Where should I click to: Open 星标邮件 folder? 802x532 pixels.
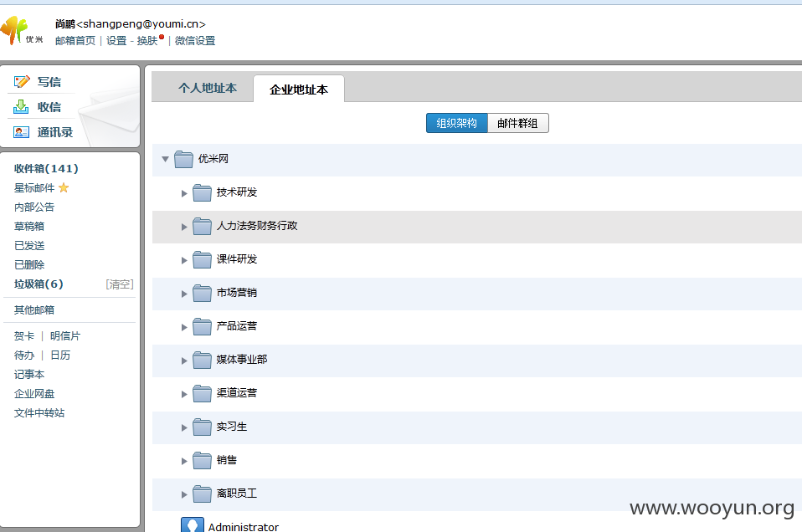point(34,188)
